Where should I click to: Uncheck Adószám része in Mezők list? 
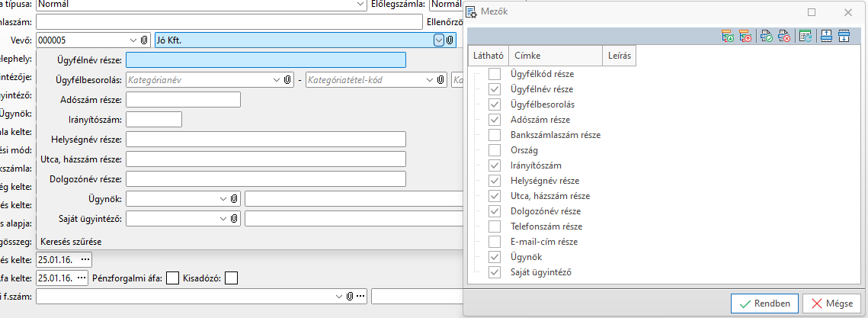[495, 120]
